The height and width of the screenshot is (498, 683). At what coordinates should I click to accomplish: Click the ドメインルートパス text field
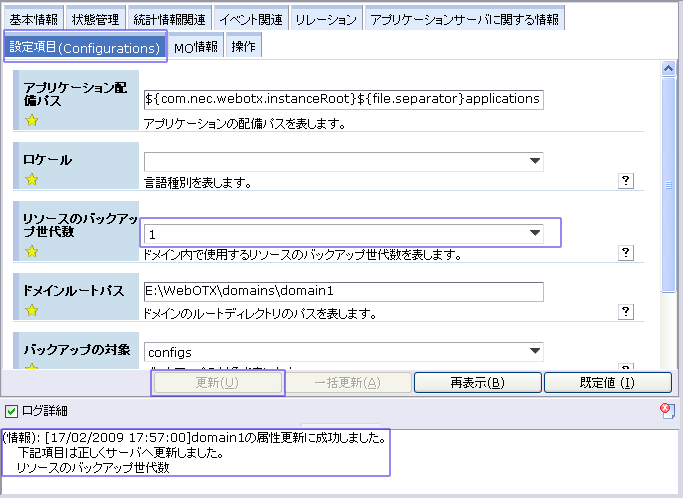click(343, 292)
